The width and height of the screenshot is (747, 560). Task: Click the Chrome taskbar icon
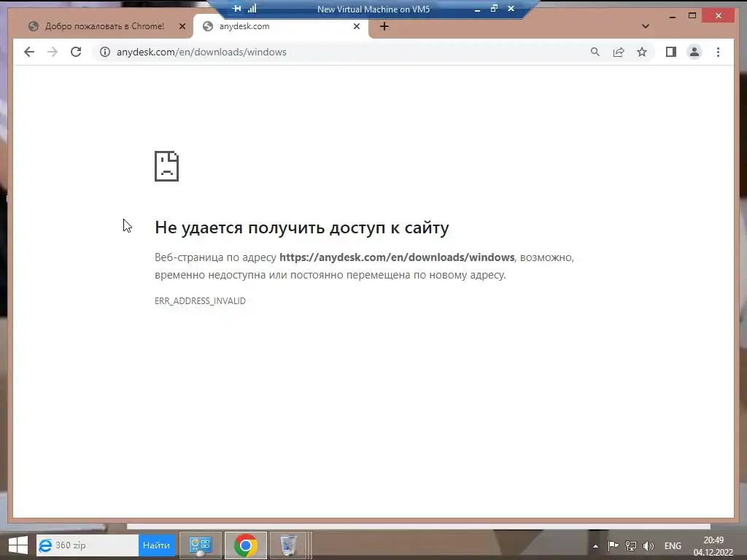(246, 545)
